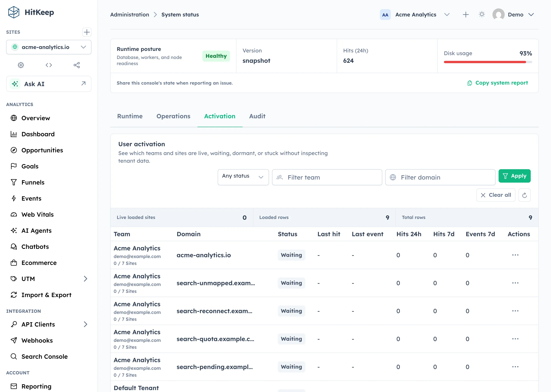The width and height of the screenshot is (551, 392).
Task: Click the UTM tag icon
Action: pyautogui.click(x=14, y=279)
